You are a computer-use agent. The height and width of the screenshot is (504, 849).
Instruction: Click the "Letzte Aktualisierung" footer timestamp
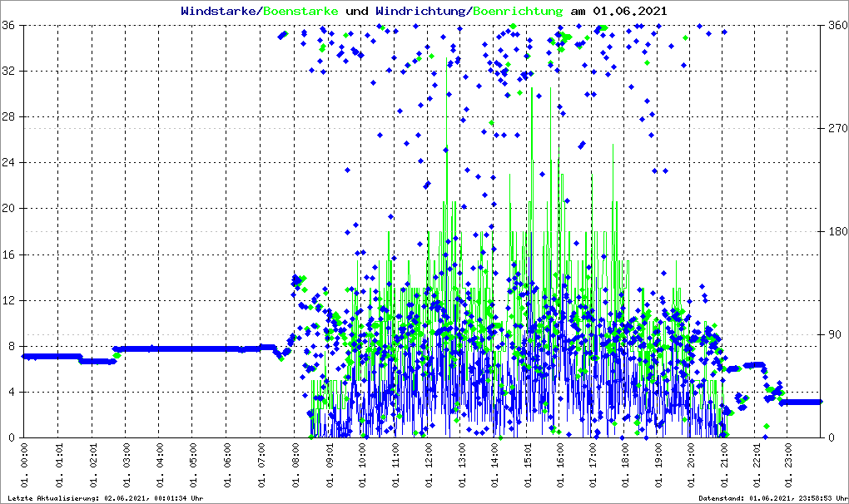pyautogui.click(x=106, y=498)
